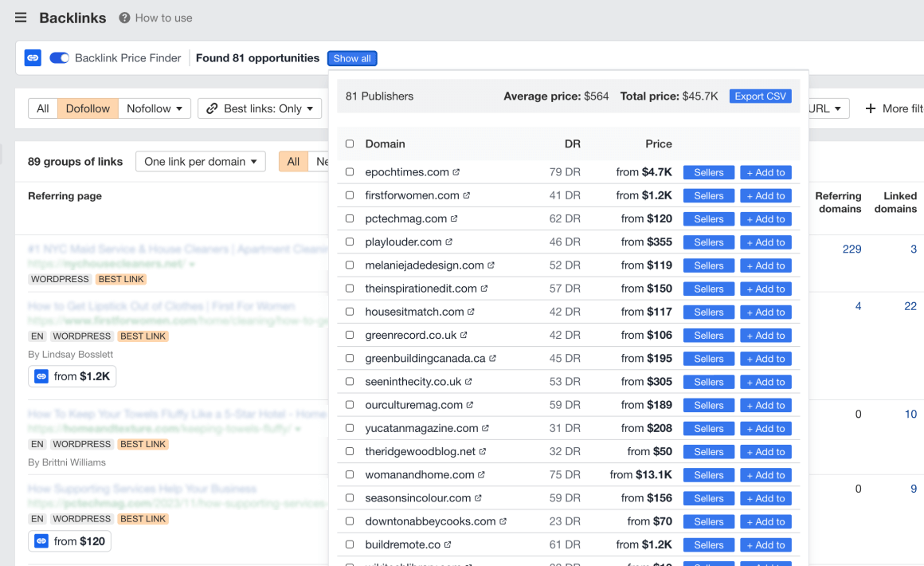Click link icon in from $120 badge
Image resolution: width=924 pixels, height=566 pixels.
coord(41,541)
